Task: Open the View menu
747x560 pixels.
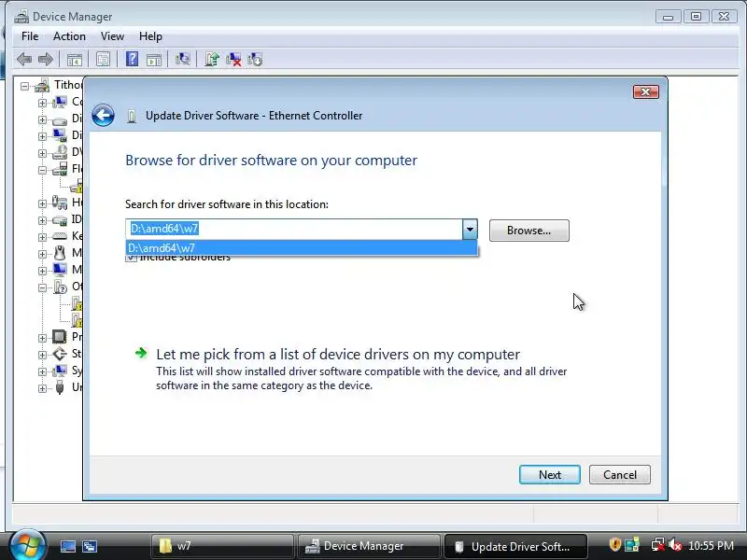Action: click(x=112, y=36)
